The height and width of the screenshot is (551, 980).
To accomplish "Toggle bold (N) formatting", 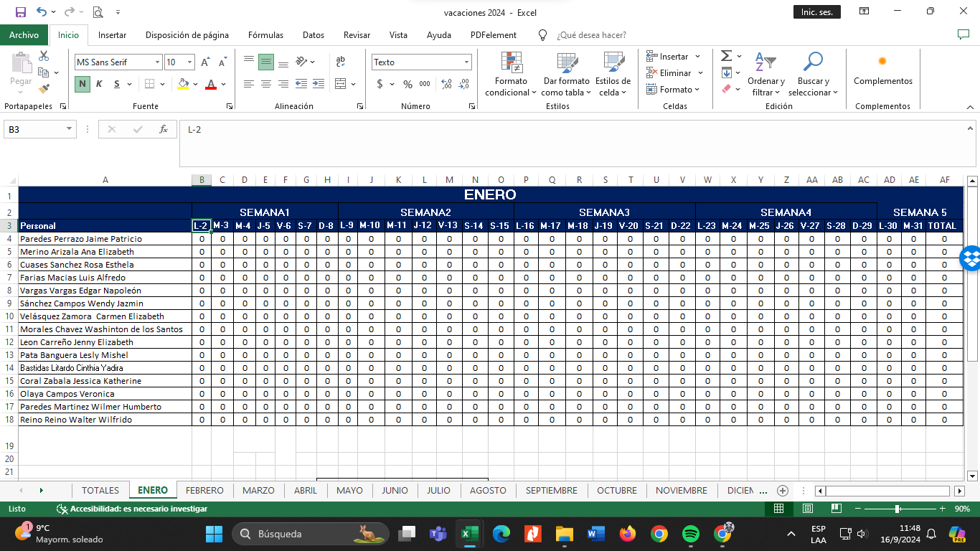I will [x=83, y=84].
